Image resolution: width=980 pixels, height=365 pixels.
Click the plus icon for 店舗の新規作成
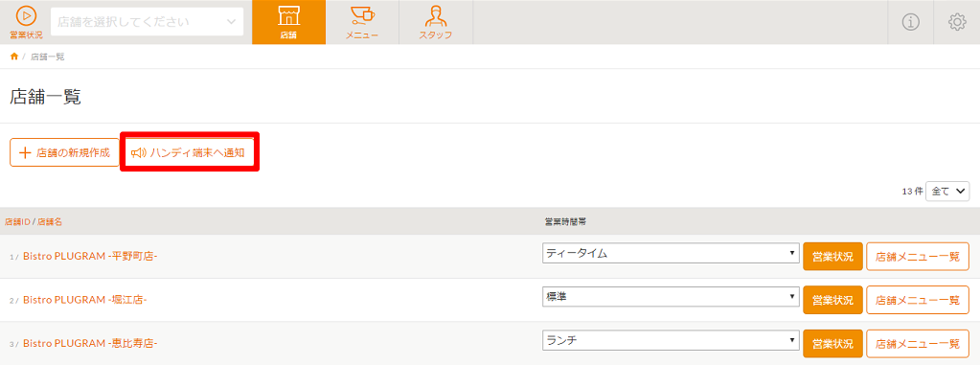tap(26, 152)
